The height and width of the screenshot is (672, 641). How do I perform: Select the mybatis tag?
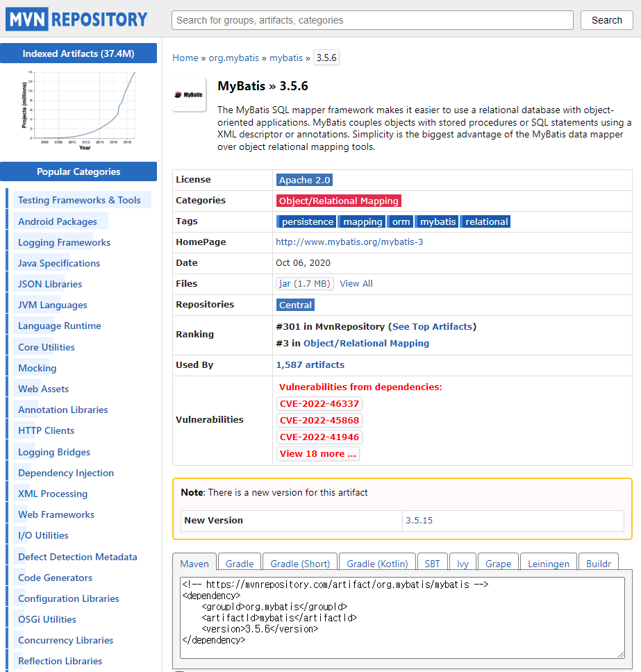click(x=438, y=221)
